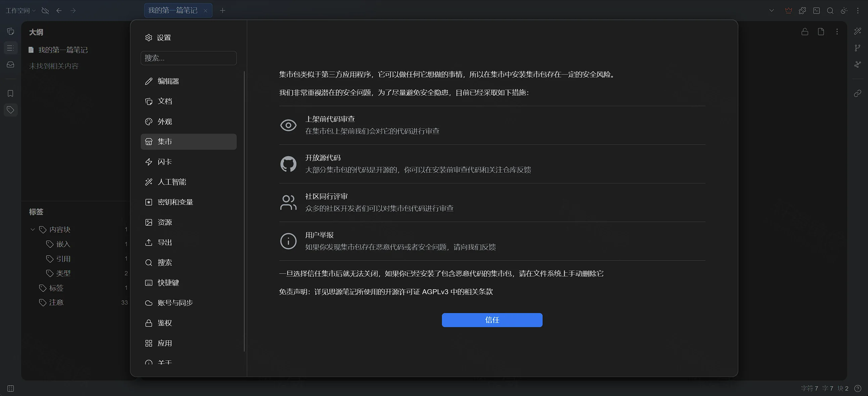Open the 人工智能 AI settings
Image resolution: width=868 pixels, height=396 pixels.
(x=188, y=182)
